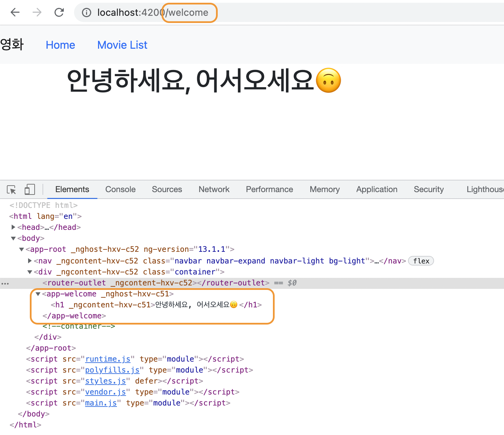Switch to the Performance tab

pos(269,189)
